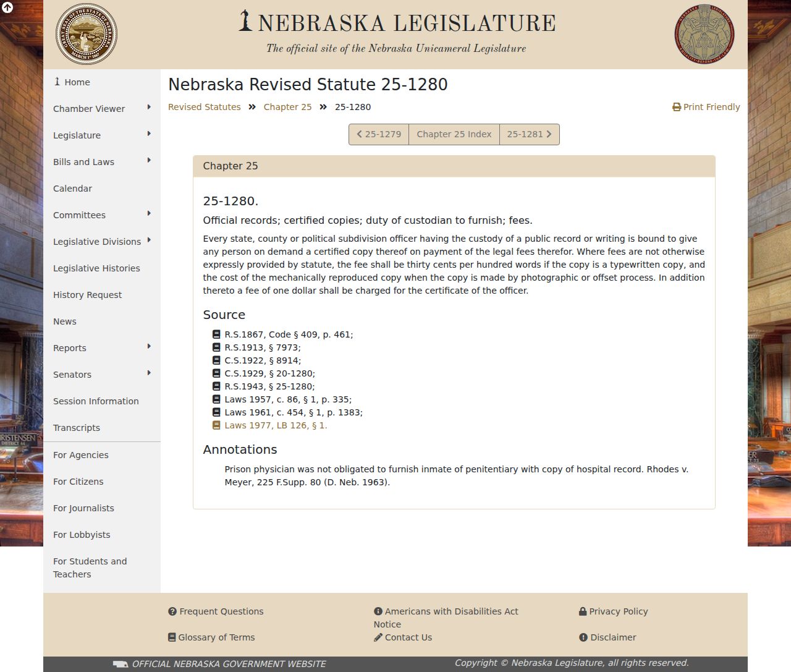Go to next statute 25-1281

coord(530,134)
